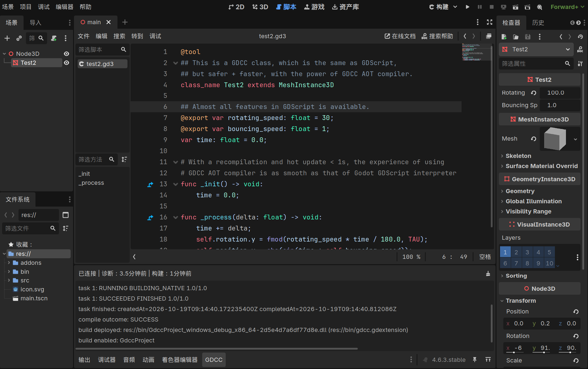588x369 pixels.
Task: Open the floating script window icon
Action: coord(489,36)
